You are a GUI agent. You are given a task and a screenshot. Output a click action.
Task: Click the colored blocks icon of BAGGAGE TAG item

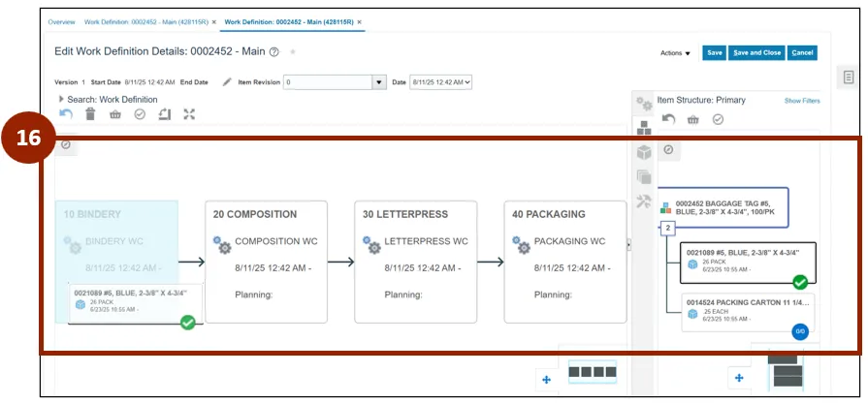[x=665, y=209]
